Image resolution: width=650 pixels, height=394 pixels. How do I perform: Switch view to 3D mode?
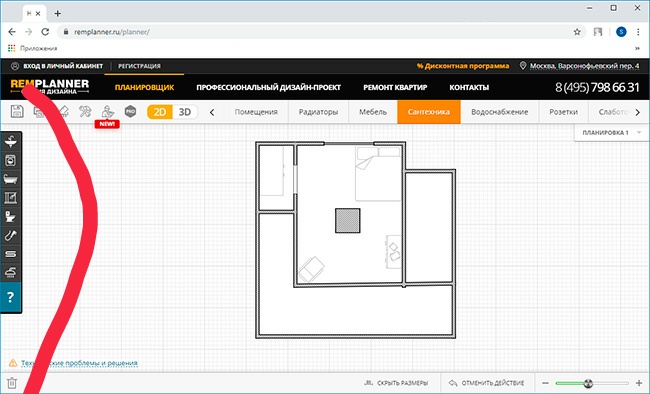[185, 112]
